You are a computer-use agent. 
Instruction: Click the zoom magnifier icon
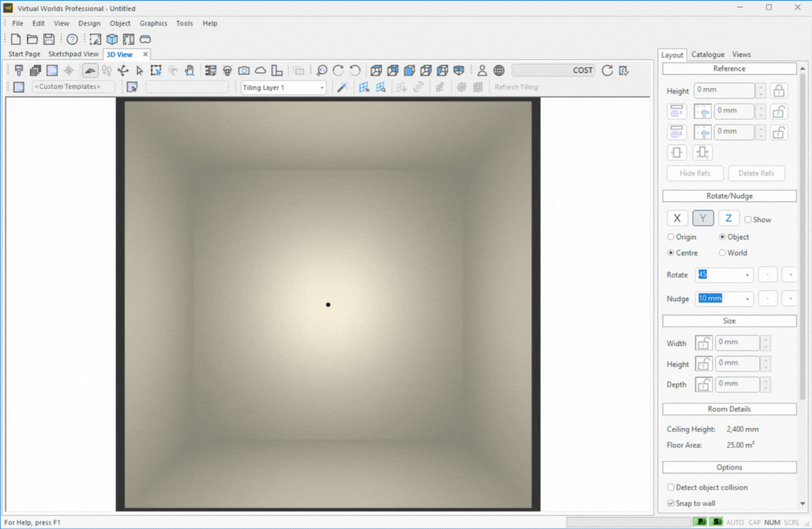pos(322,70)
